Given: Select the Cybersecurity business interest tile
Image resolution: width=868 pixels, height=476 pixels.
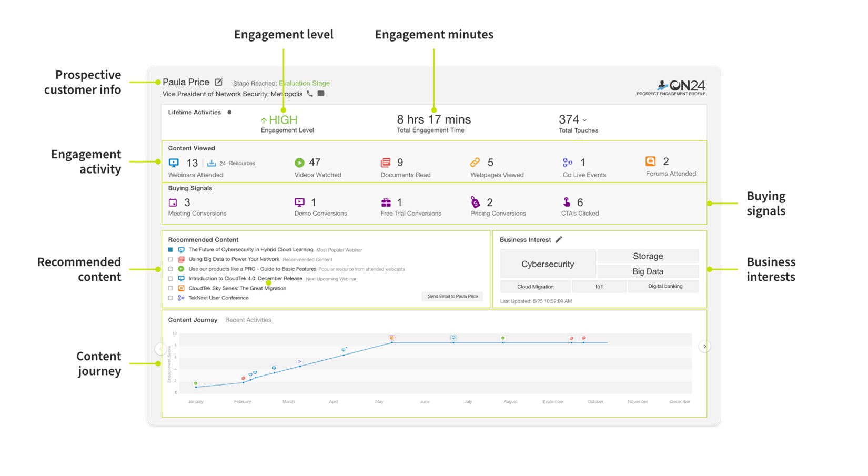Looking at the screenshot, I should pos(547,264).
